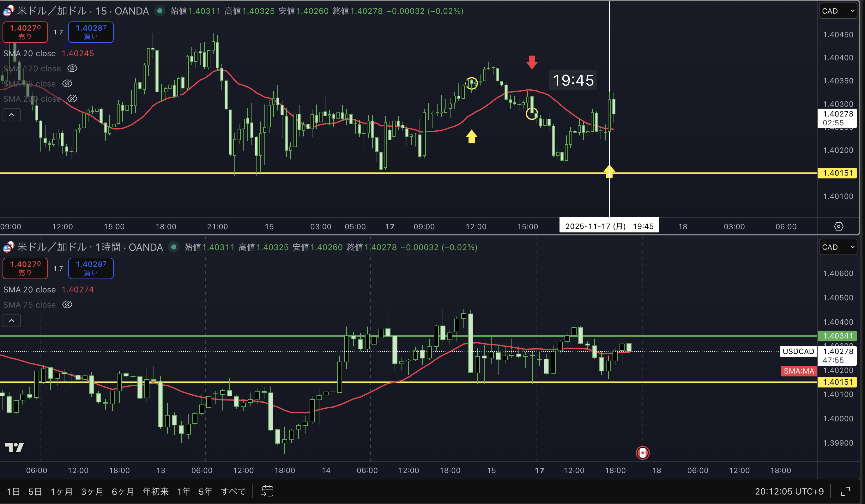Click the Canada economic event marker icon
Screen dimensions: 865x504
pos(643,453)
